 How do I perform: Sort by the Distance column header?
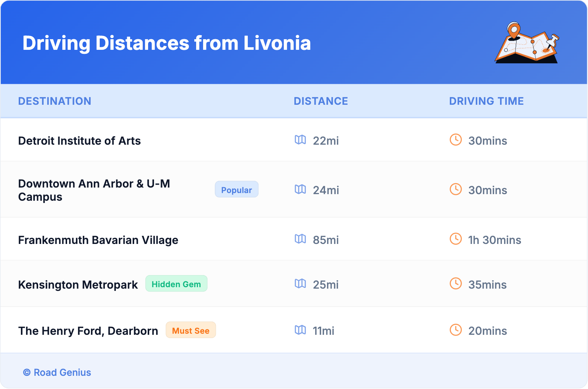click(x=321, y=101)
